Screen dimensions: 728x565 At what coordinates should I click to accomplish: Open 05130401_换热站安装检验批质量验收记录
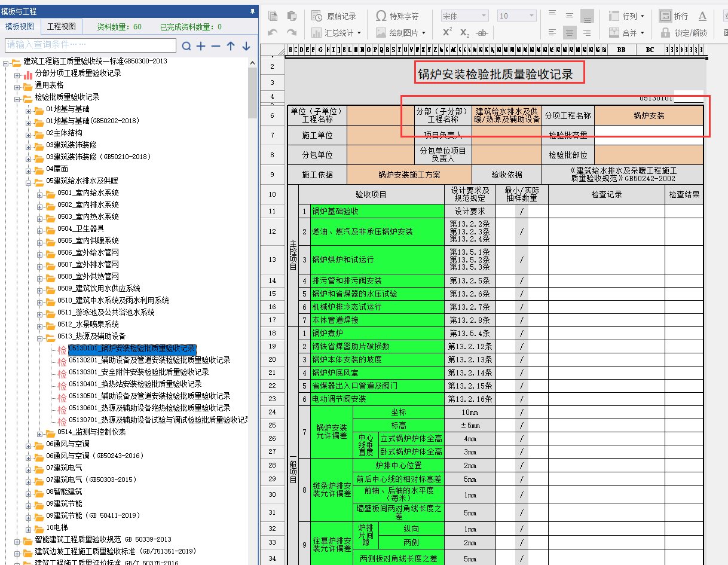(x=135, y=384)
